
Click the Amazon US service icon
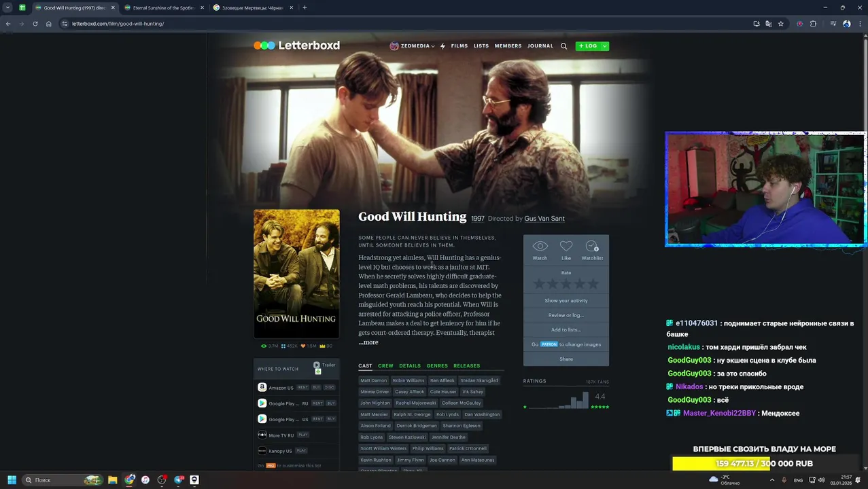point(262,387)
